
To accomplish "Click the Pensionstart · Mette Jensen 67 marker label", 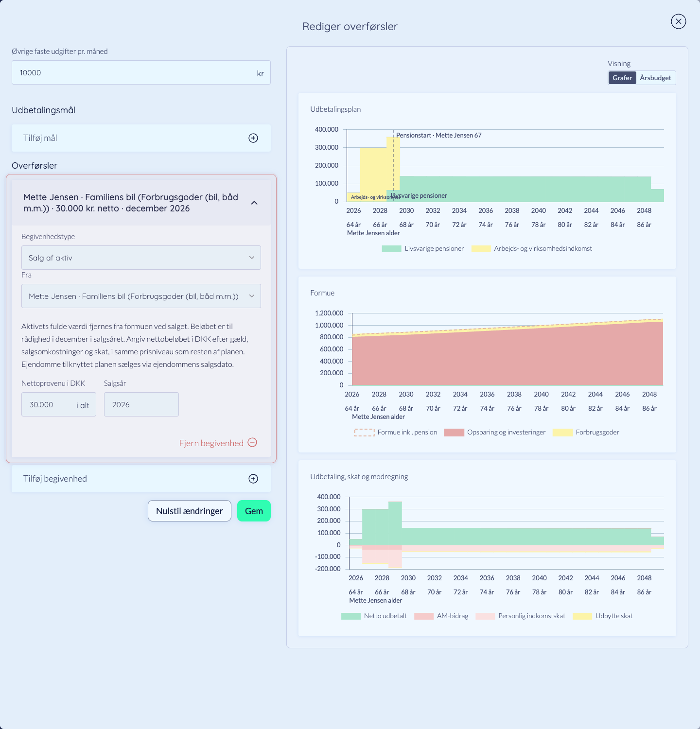I will tap(439, 135).
